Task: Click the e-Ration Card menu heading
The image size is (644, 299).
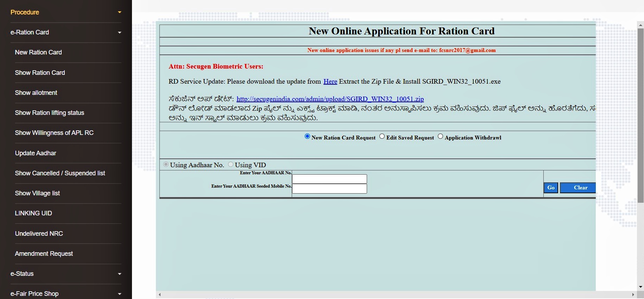Action: [x=30, y=32]
